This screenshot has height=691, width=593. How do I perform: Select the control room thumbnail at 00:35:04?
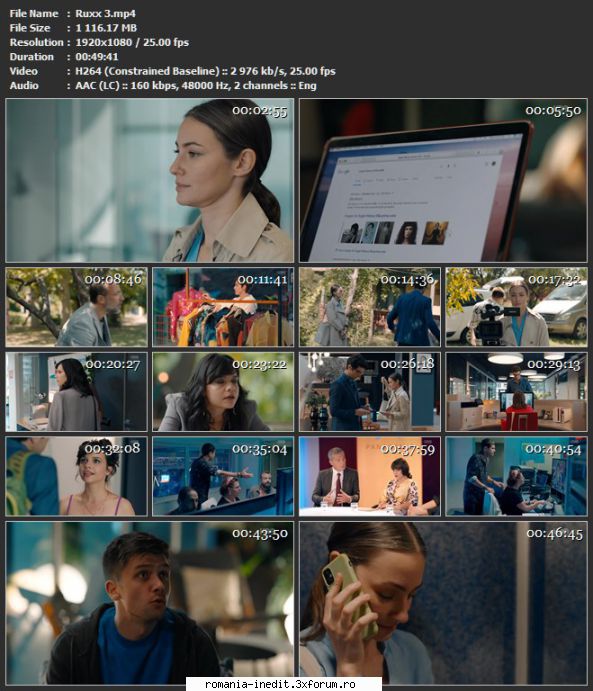223,476
